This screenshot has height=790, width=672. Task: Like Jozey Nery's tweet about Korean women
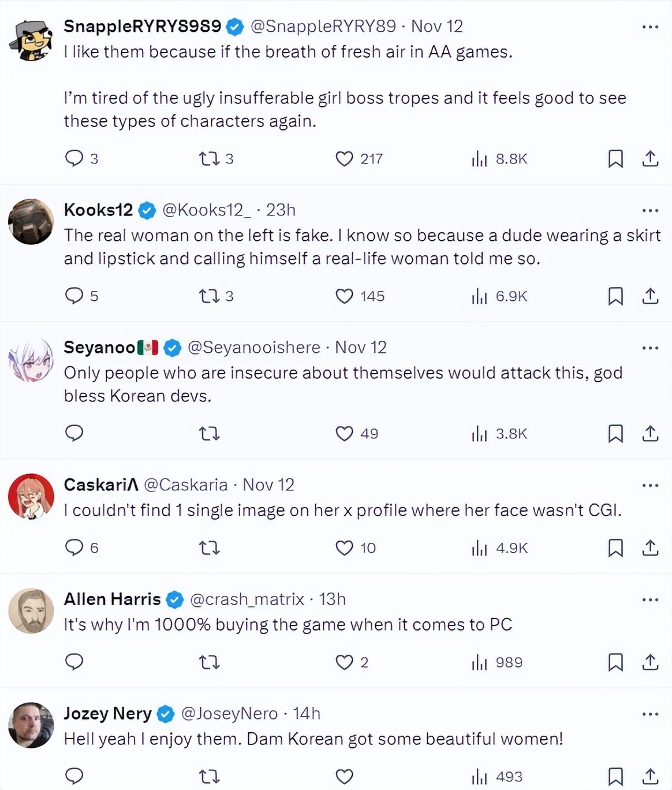click(344, 776)
